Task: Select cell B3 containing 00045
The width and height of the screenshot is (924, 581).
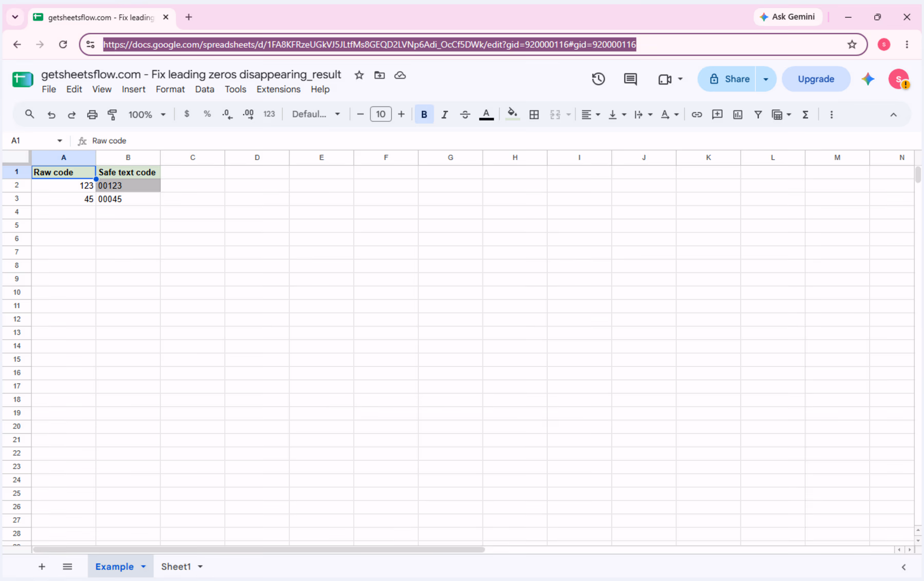Action: click(128, 199)
